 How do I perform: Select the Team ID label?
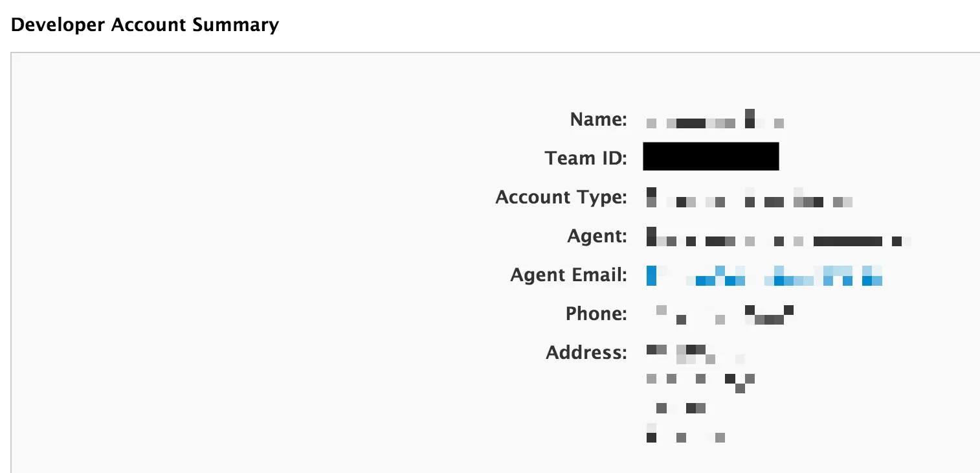pos(586,158)
